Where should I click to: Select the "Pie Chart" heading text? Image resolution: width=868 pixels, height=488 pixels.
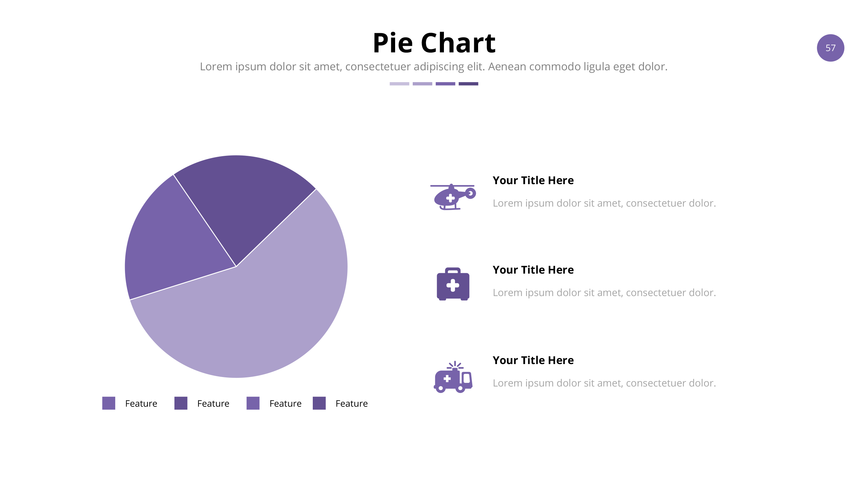pyautogui.click(x=434, y=43)
